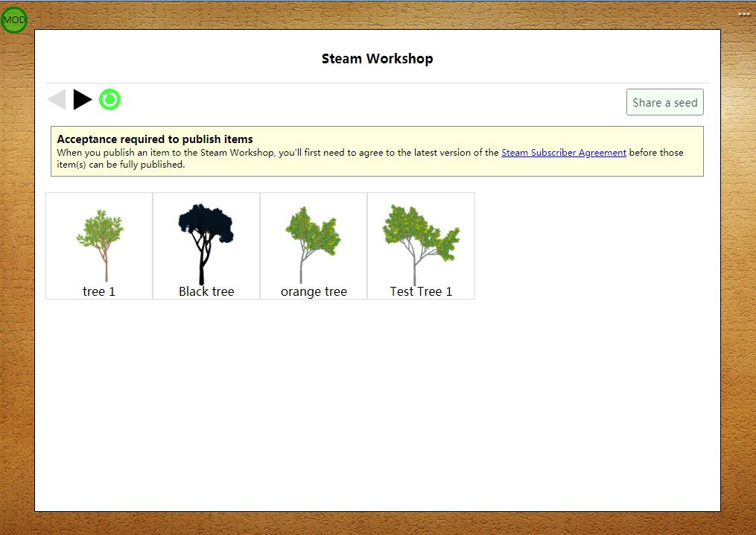756x535 pixels.
Task: Open the Steam Subscriber Agreement link
Action: pos(564,153)
